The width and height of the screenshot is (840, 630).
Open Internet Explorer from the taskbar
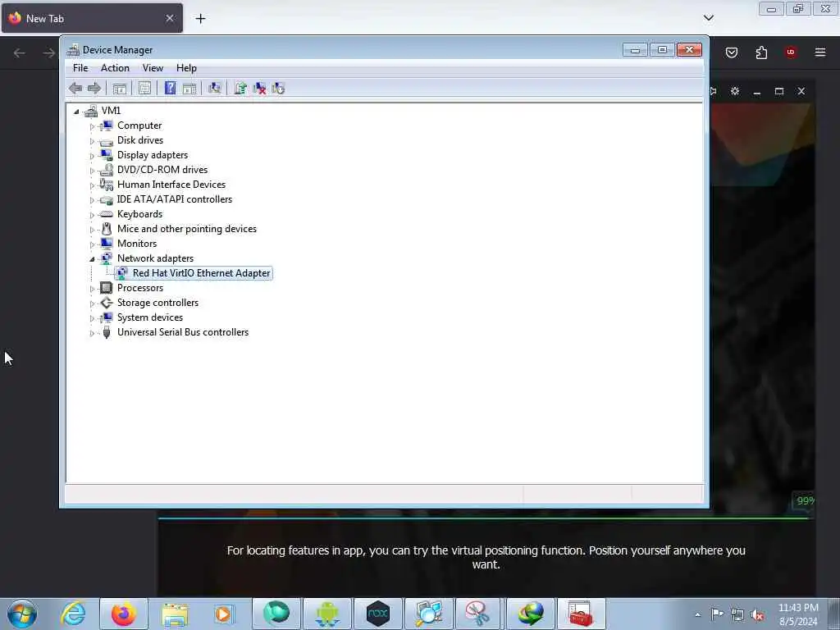click(73, 614)
